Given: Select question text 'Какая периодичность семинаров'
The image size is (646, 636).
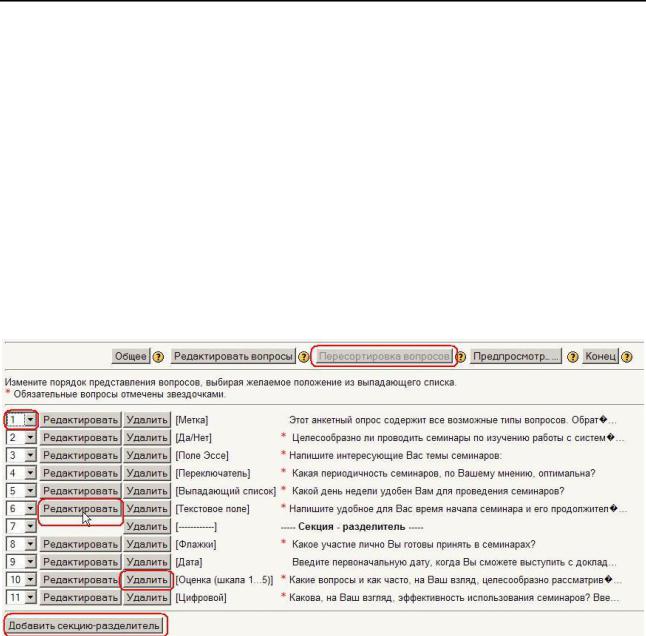Looking at the screenshot, I should coord(365,473).
